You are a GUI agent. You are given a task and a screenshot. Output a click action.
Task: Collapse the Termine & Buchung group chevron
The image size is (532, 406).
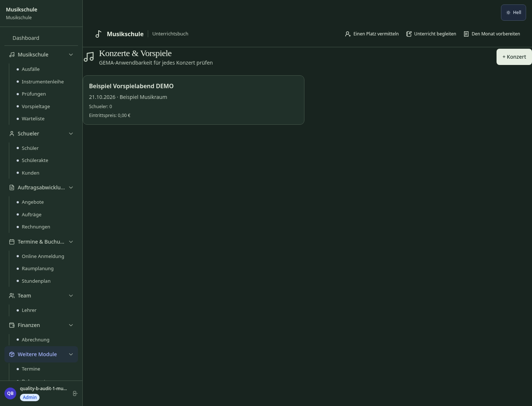coord(71,242)
